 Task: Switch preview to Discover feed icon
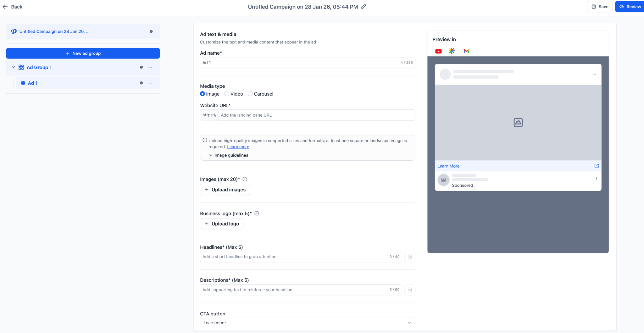(452, 51)
